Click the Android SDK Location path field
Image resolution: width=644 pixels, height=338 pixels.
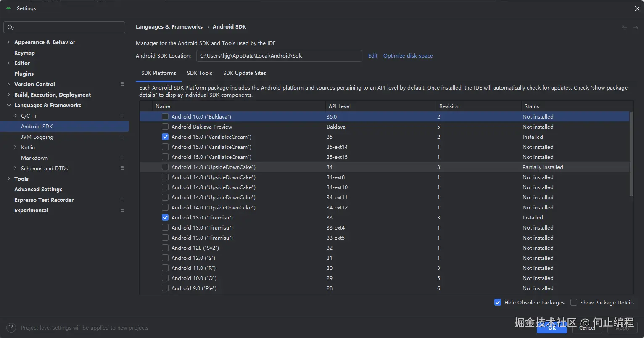click(279, 55)
